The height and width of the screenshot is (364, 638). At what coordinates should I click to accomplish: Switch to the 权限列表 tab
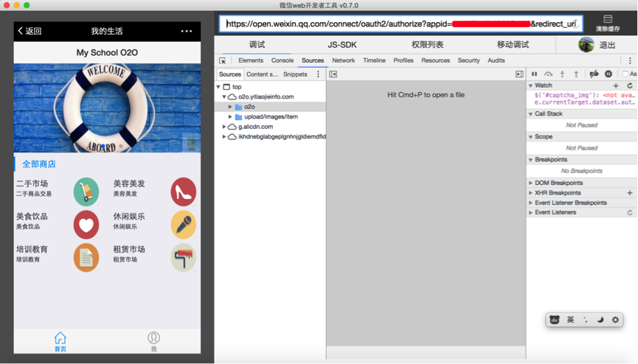tap(427, 45)
